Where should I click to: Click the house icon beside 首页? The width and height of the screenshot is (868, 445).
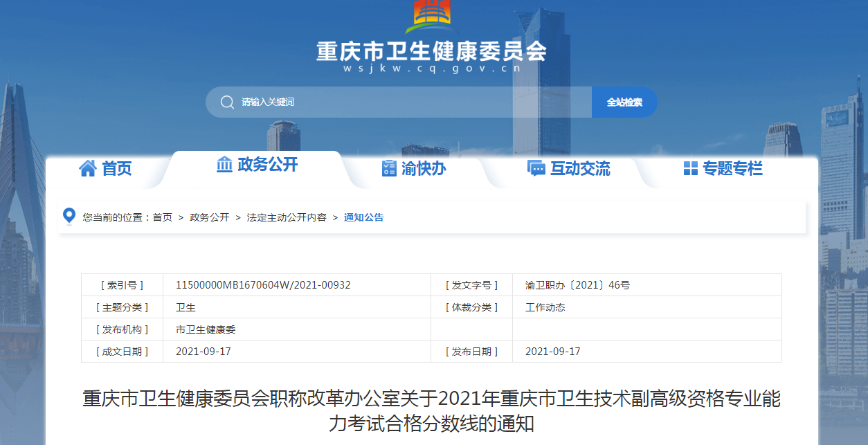[88, 168]
